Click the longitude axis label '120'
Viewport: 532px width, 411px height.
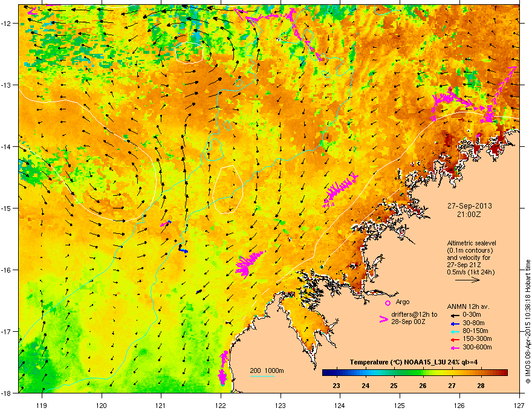(102, 405)
